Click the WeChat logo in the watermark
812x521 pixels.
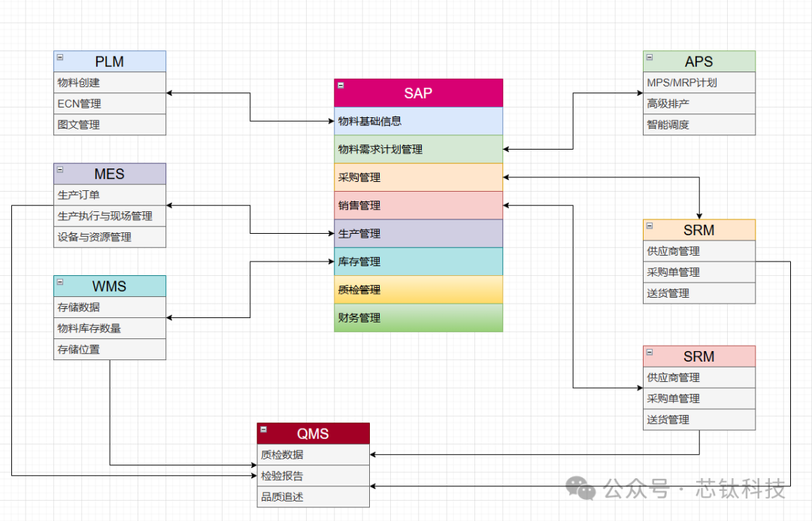click(580, 489)
